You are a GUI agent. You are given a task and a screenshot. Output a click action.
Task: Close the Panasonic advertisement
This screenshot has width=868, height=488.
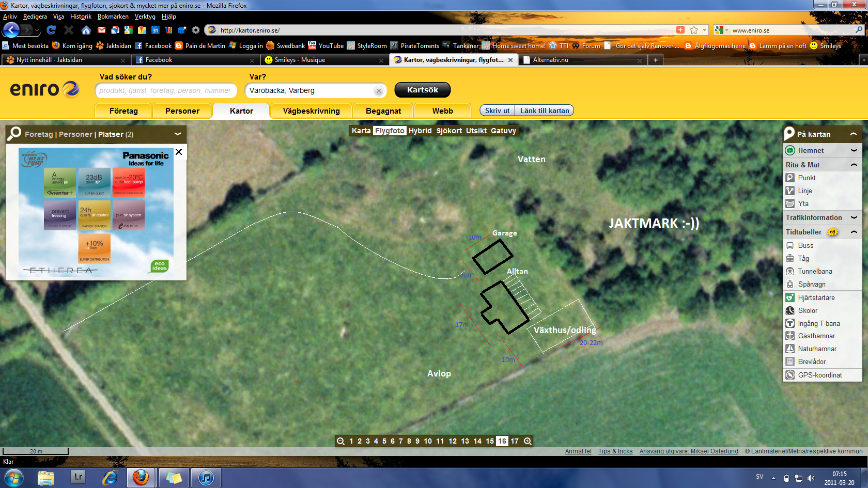[x=179, y=152]
